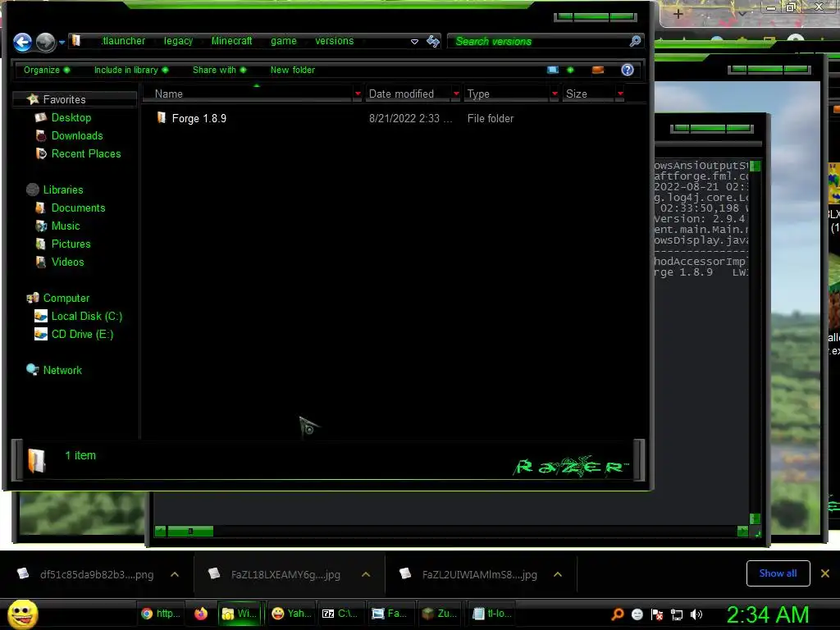This screenshot has height=630, width=840.
Task: Switch to the Yahoo messenger taskbar item
Action: (x=291, y=614)
